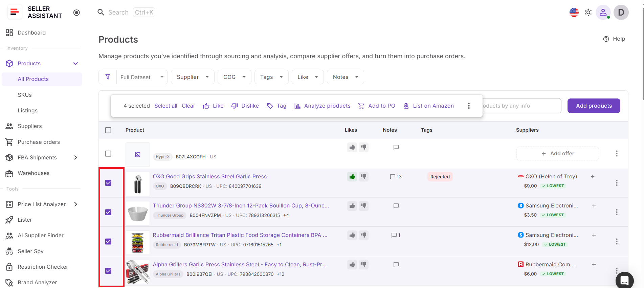Thumbs down the OXO Garlic Press

click(x=363, y=177)
